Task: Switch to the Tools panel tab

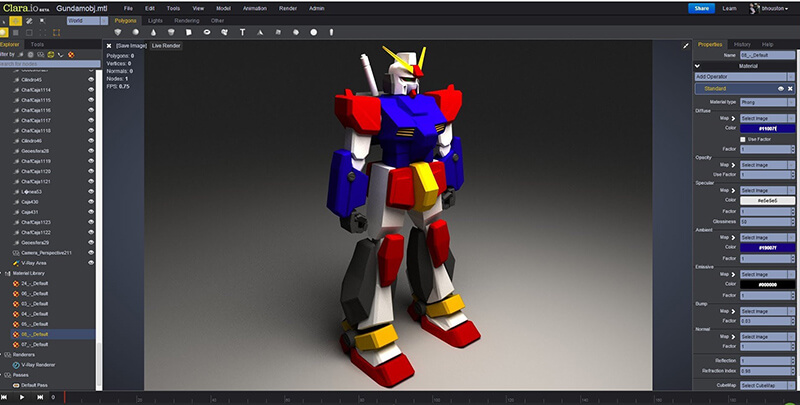Action: click(x=37, y=44)
